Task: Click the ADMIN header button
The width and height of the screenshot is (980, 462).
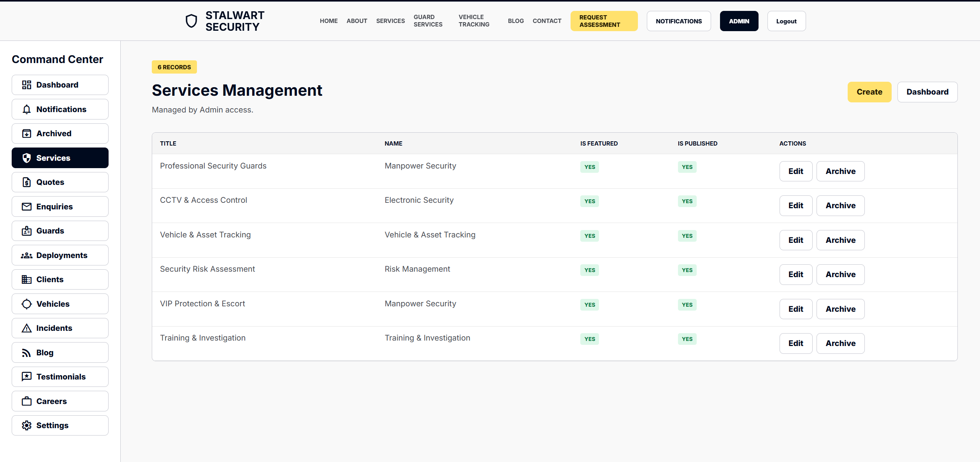Action: [739, 21]
